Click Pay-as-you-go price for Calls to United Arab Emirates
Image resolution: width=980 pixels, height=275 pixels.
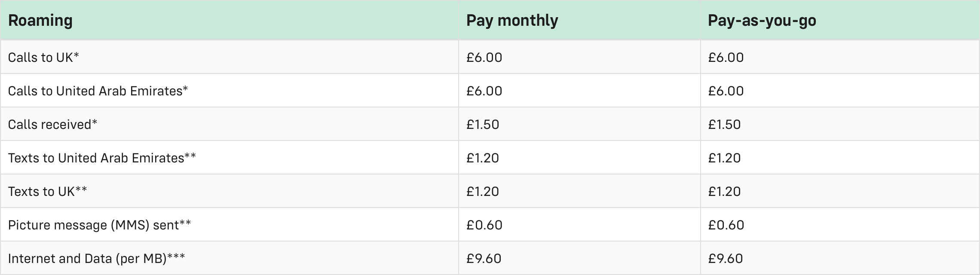[x=726, y=91]
